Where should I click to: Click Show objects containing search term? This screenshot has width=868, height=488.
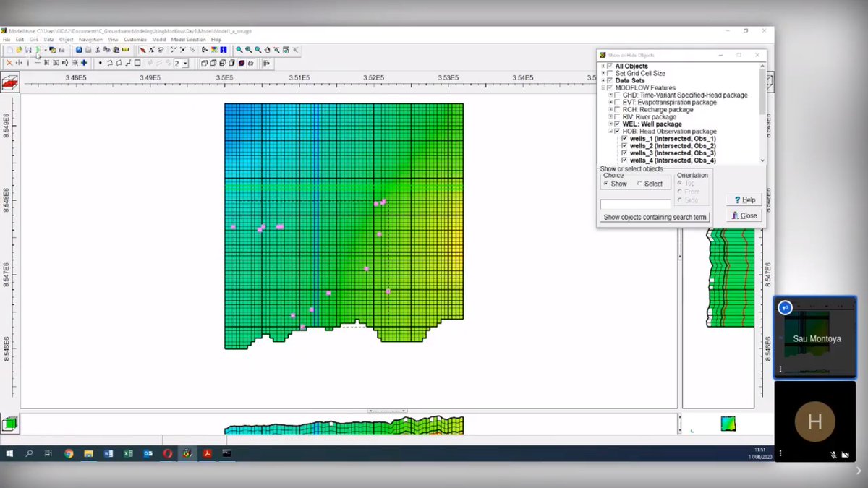[655, 217]
